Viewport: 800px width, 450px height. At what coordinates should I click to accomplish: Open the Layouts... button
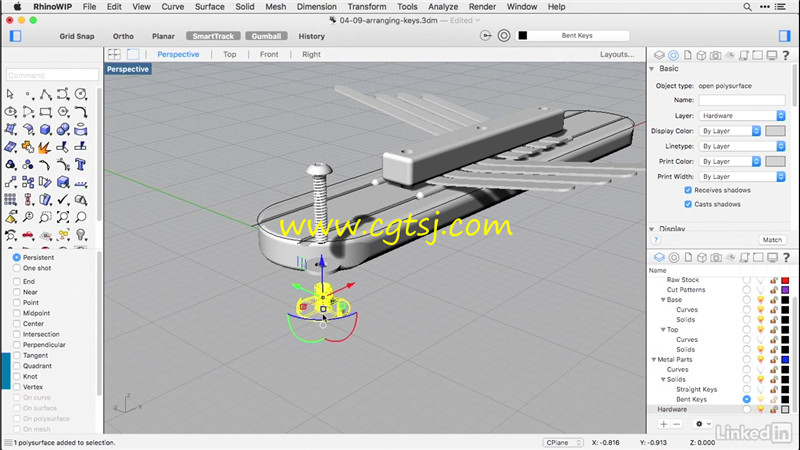pos(617,54)
